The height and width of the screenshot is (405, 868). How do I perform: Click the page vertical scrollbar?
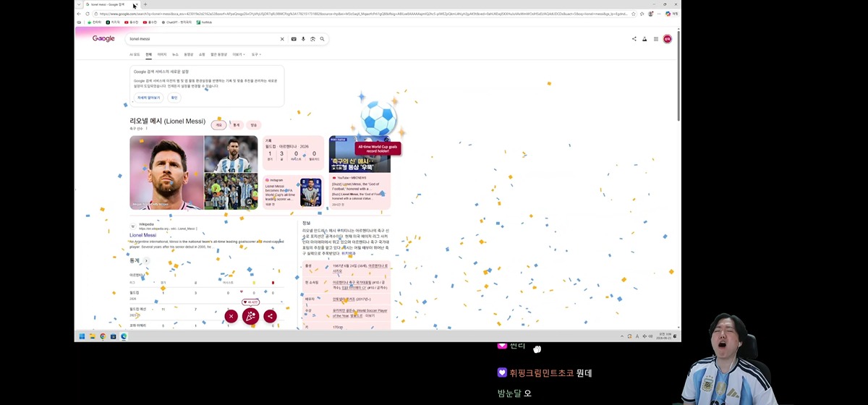point(678,74)
